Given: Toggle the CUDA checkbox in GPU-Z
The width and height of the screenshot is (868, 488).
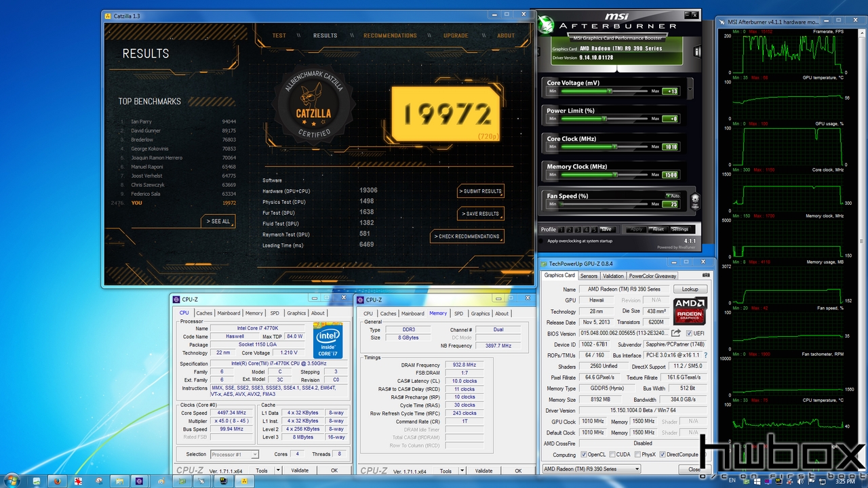Looking at the screenshot, I should click(x=612, y=455).
